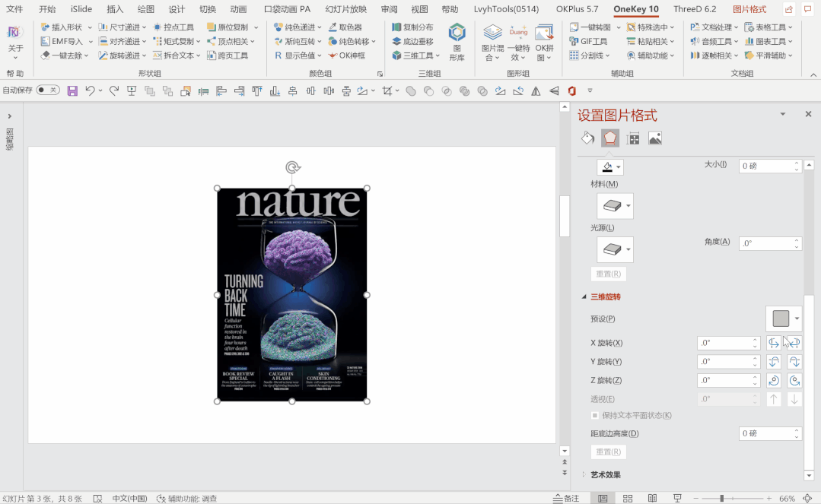
Task: Click 重置 button under 三维旋转
Action: (609, 452)
